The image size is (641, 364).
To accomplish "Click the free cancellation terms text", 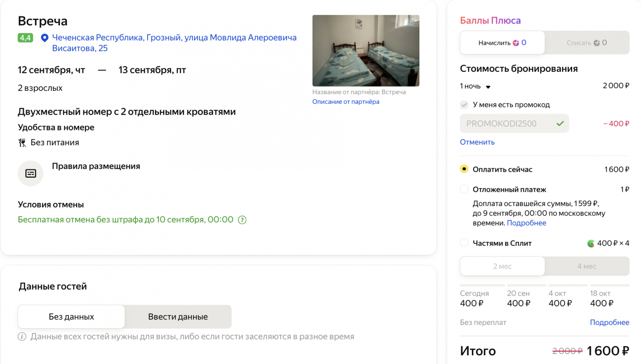I will (126, 220).
